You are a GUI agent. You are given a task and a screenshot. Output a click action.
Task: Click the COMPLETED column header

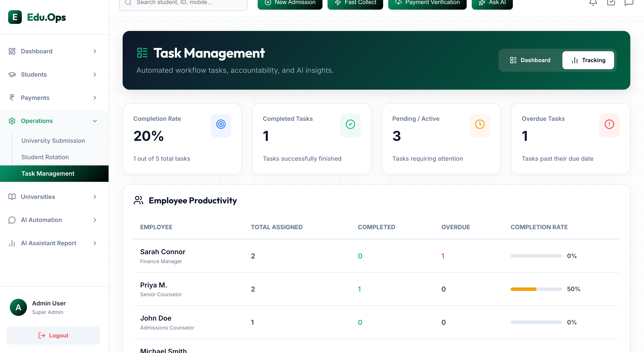(376, 227)
